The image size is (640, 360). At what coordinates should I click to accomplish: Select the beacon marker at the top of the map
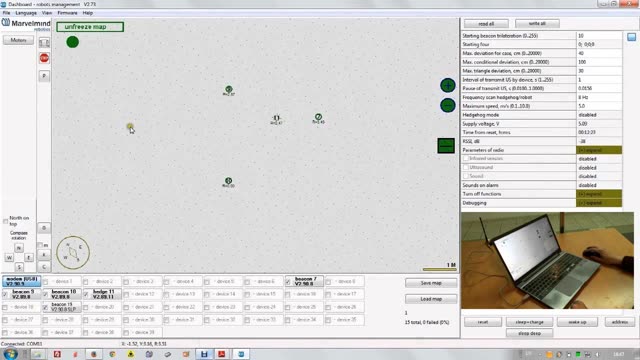[x=229, y=89]
